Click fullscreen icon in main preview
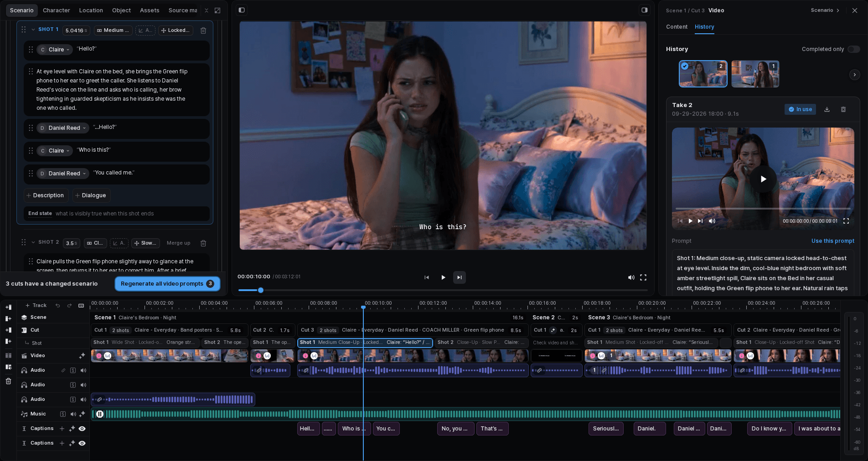The image size is (868, 461). pyautogui.click(x=643, y=277)
